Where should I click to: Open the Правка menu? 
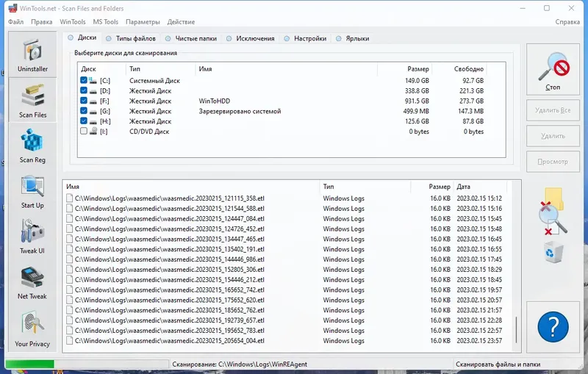[42, 22]
